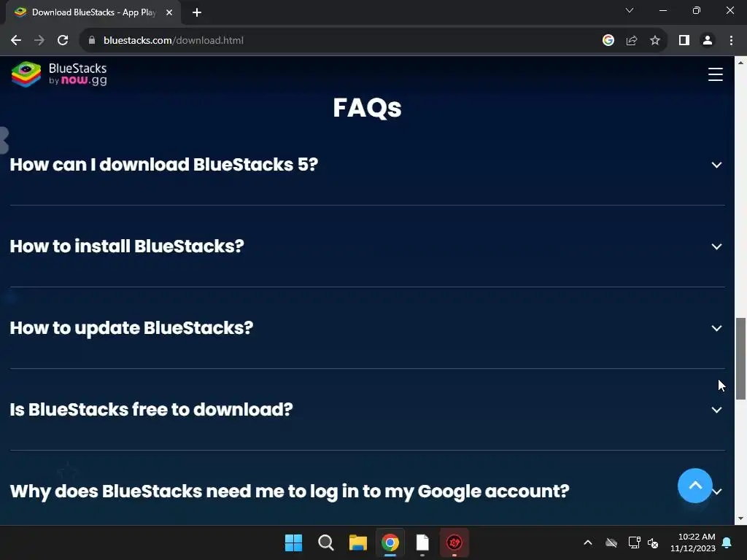
Task: Open the BlueStacks hamburger menu
Action: click(x=715, y=74)
